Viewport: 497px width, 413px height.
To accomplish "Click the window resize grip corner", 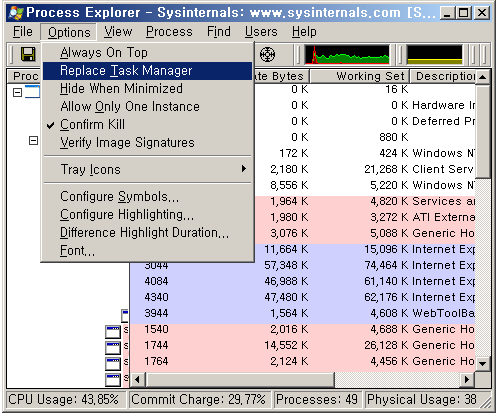I will click(486, 402).
